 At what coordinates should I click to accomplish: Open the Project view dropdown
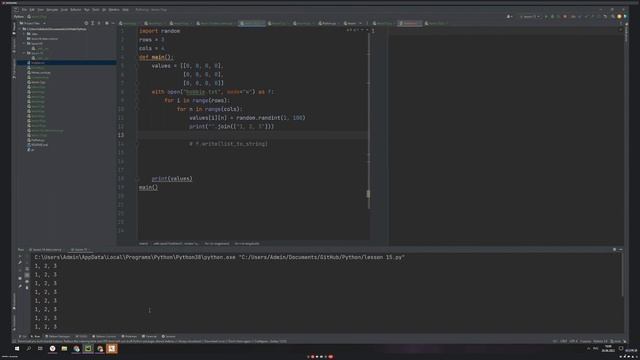33,23
